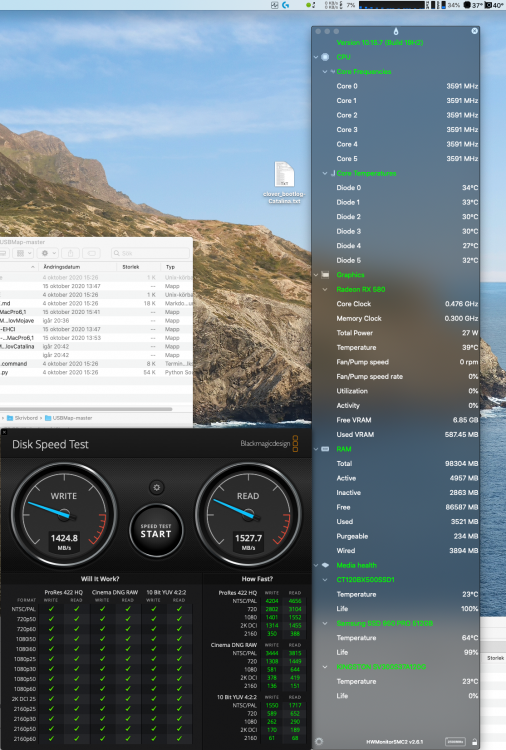Open the clover_bootlog-Catalina.txt desktop file
The height and width of the screenshot is (750, 506).
(x=284, y=183)
